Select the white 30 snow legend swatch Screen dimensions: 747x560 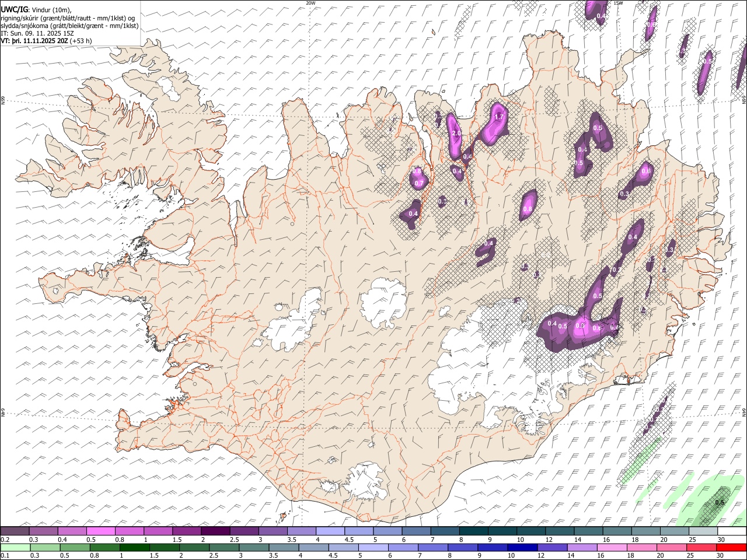pos(732,531)
